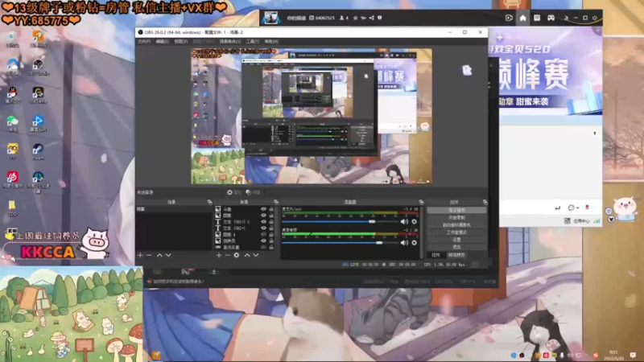Open 应用中心 in YY window
Image resolution: width=644 pixels, height=362 pixels.
pyautogui.click(x=577, y=220)
